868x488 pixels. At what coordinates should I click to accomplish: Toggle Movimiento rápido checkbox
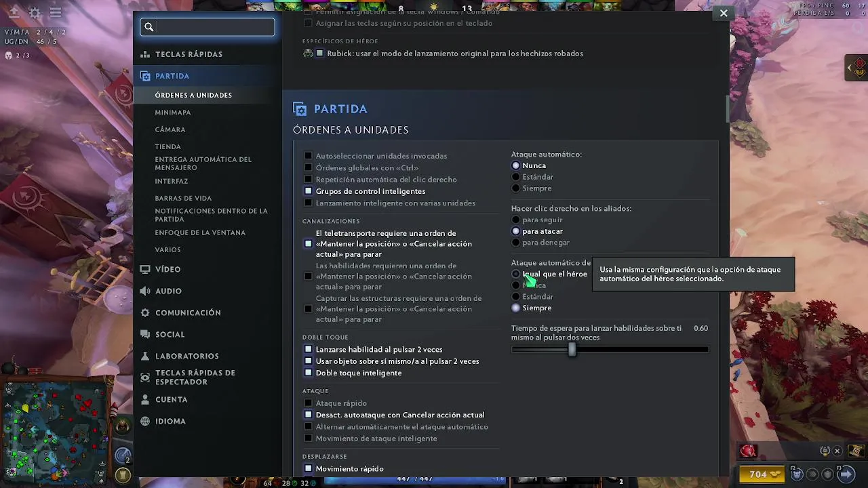(x=308, y=469)
